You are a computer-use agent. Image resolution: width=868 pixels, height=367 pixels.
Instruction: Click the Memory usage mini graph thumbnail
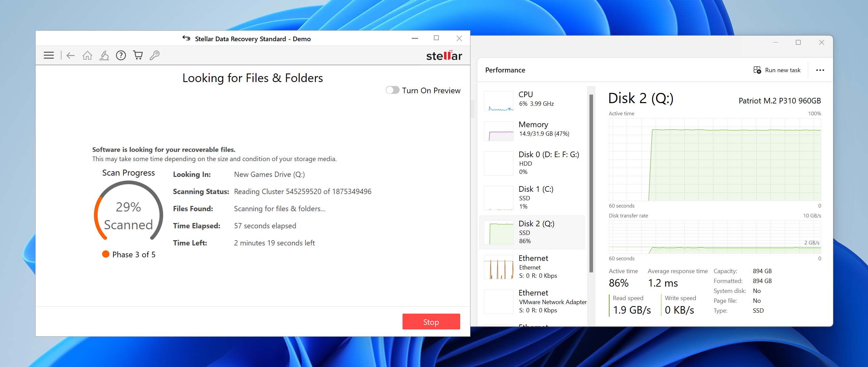click(x=499, y=131)
